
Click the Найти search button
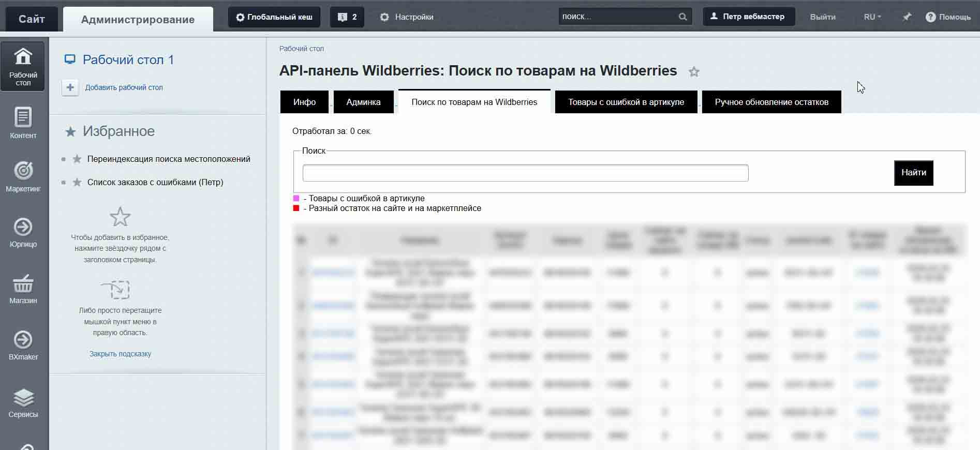914,173
